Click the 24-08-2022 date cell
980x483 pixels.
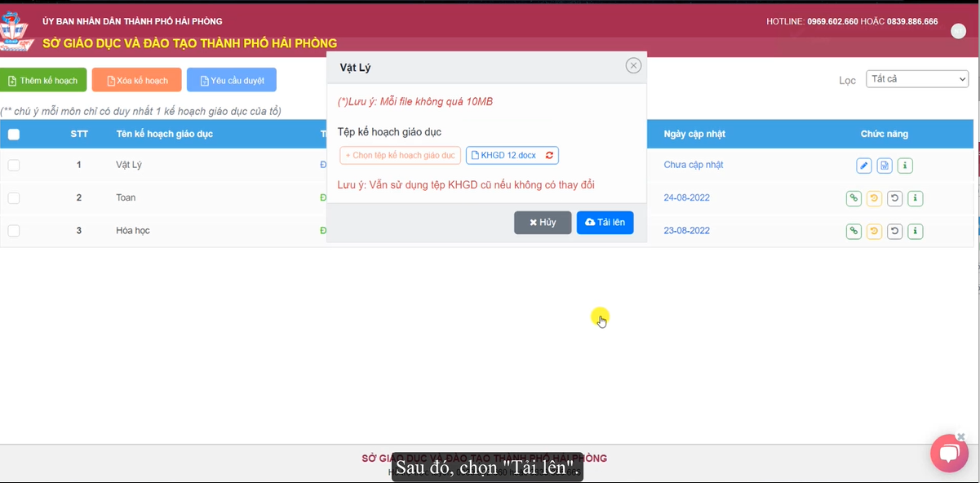(687, 197)
